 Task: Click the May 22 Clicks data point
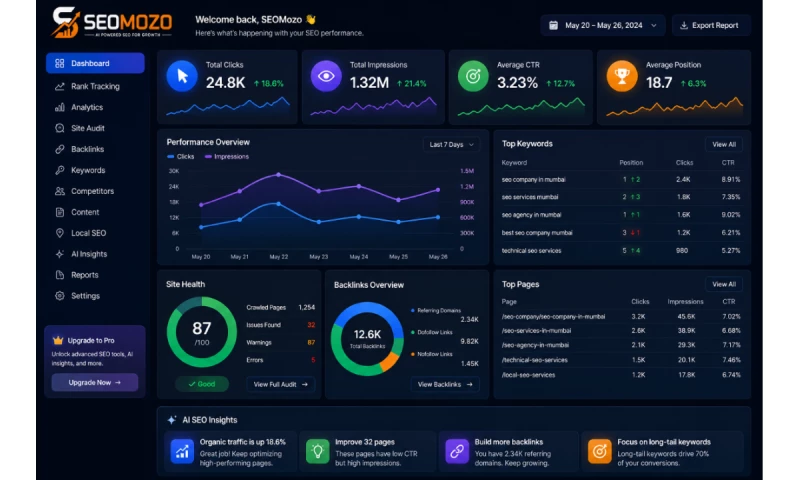point(279,204)
